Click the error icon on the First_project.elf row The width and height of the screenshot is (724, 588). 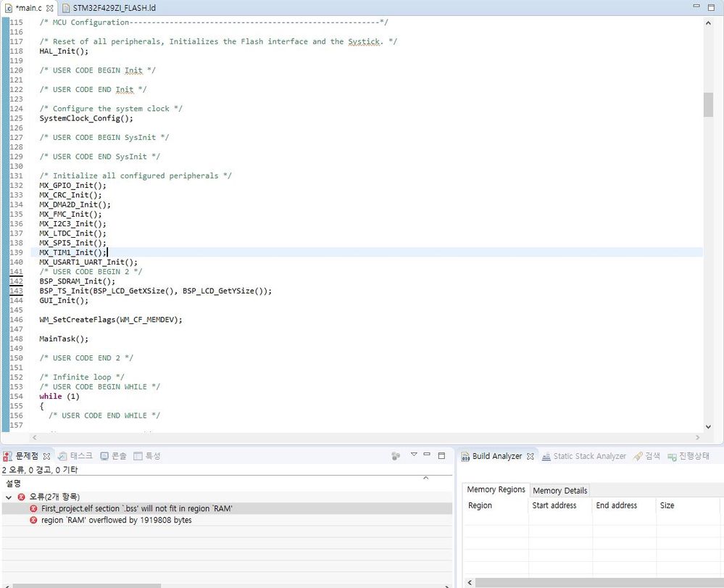point(33,508)
